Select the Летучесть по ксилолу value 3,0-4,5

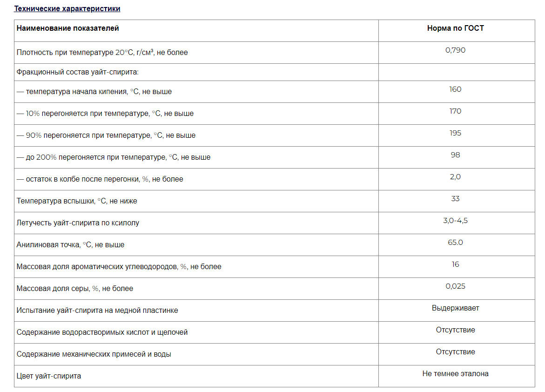pyautogui.click(x=455, y=221)
